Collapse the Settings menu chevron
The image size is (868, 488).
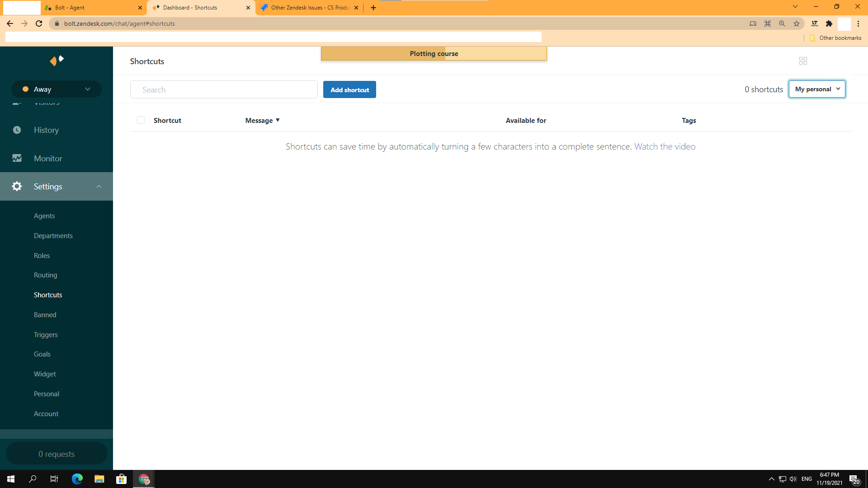click(99, 187)
